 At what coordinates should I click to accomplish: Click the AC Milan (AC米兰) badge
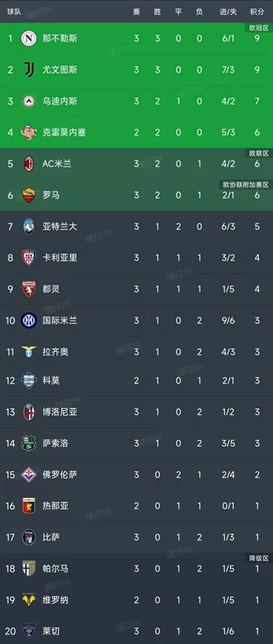coord(28,163)
